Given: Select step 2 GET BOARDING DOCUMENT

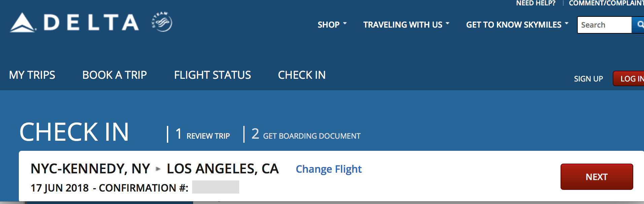Looking at the screenshot, I should pyautogui.click(x=306, y=134).
